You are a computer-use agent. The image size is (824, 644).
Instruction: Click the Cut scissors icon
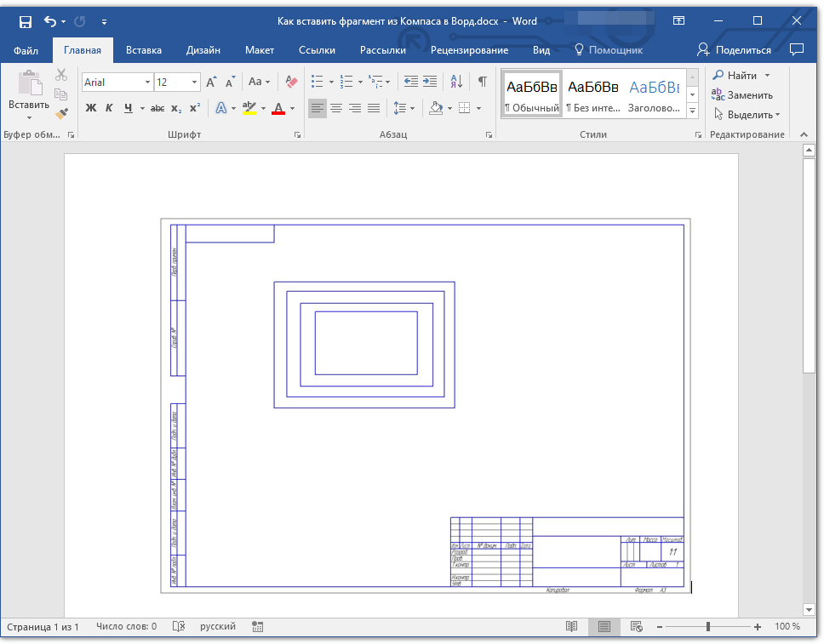coord(61,76)
